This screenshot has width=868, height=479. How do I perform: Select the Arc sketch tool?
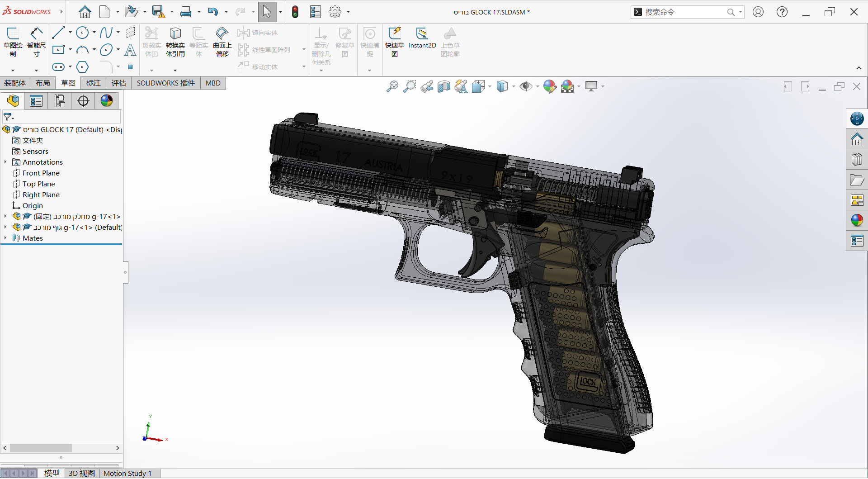coord(82,50)
